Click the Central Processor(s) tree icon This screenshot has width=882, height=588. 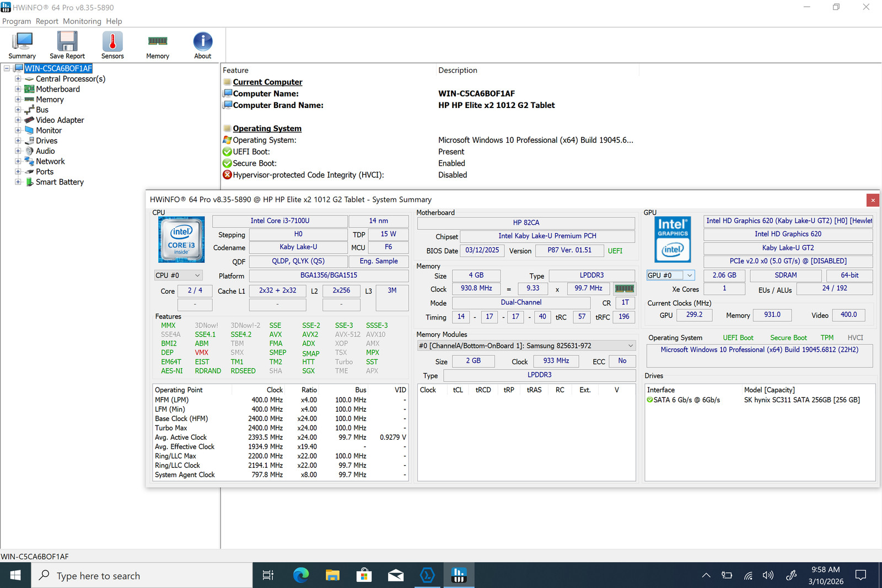tap(29, 79)
